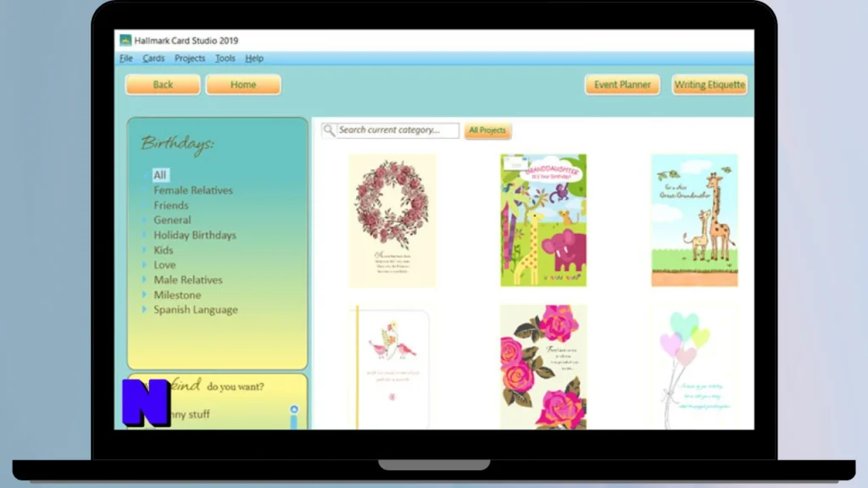The height and width of the screenshot is (488, 868).
Task: Expand the Male Relatives arrow
Action: point(144,280)
